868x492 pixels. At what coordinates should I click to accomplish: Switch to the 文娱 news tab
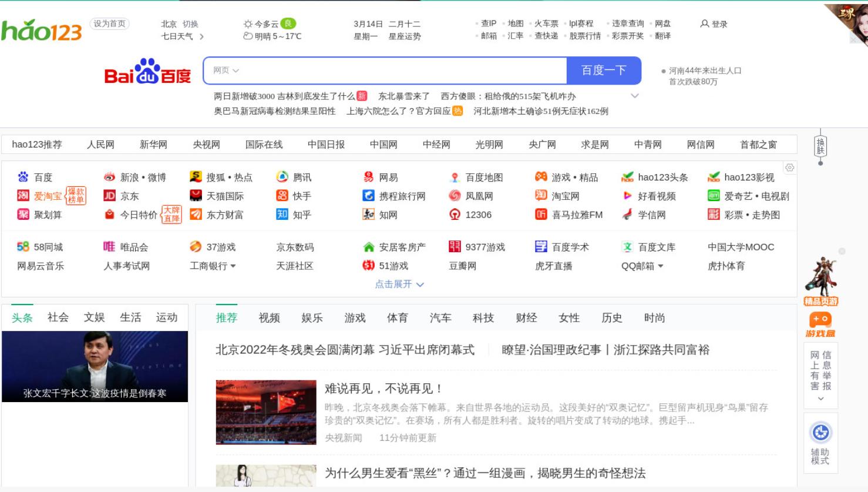click(94, 317)
